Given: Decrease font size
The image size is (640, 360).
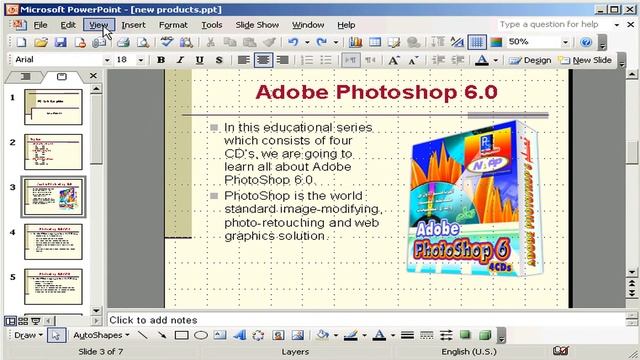Looking at the screenshot, I should [x=413, y=60].
